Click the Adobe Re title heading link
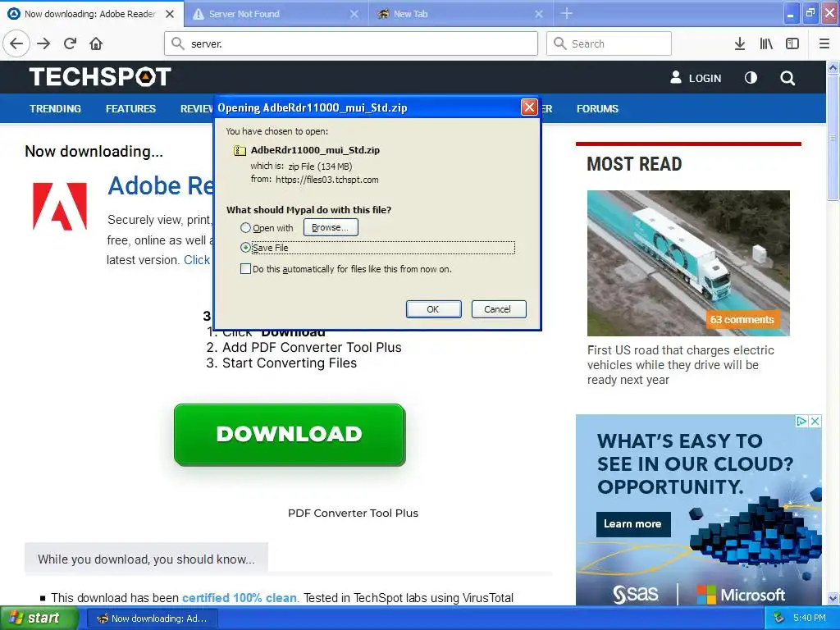The image size is (840, 630). pos(160,186)
